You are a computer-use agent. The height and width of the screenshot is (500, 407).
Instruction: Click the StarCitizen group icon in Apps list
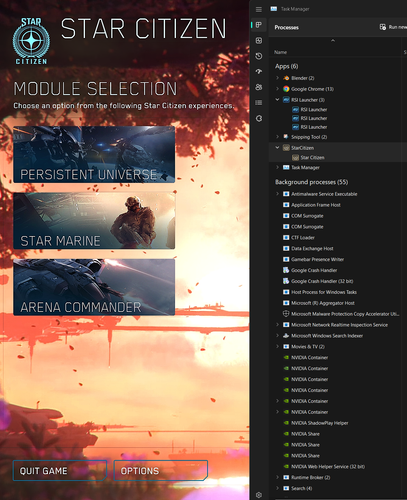[x=286, y=148]
